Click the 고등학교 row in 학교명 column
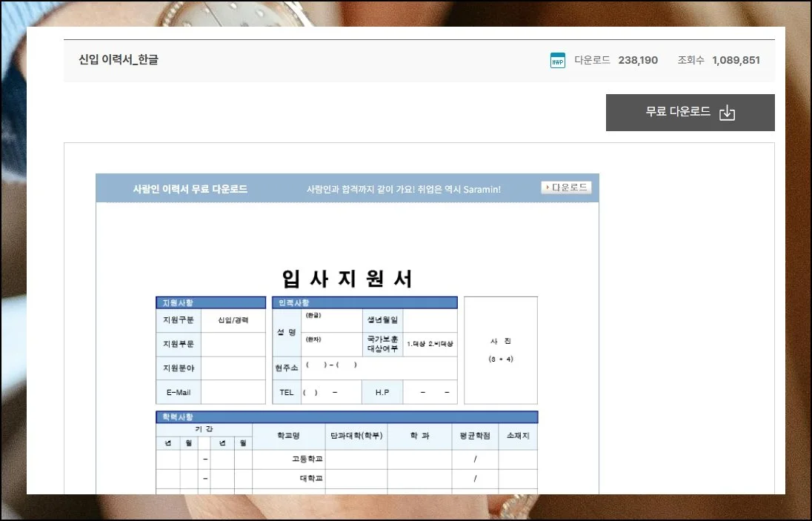 coord(288,459)
